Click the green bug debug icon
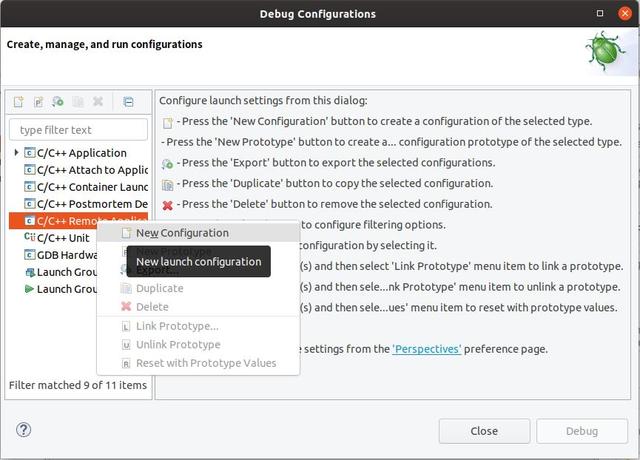 tap(606, 52)
